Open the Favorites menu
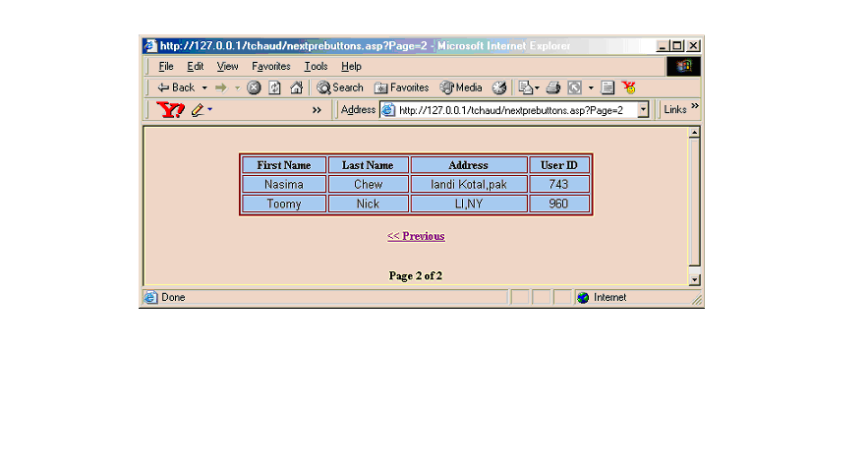The image size is (868, 471). (x=270, y=67)
